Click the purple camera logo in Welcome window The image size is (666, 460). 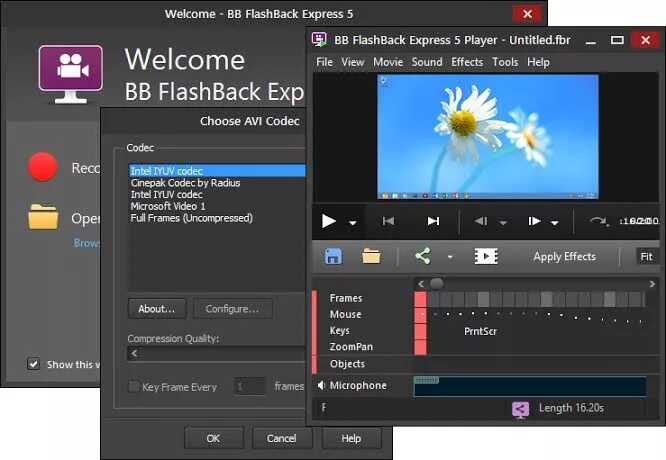point(71,73)
